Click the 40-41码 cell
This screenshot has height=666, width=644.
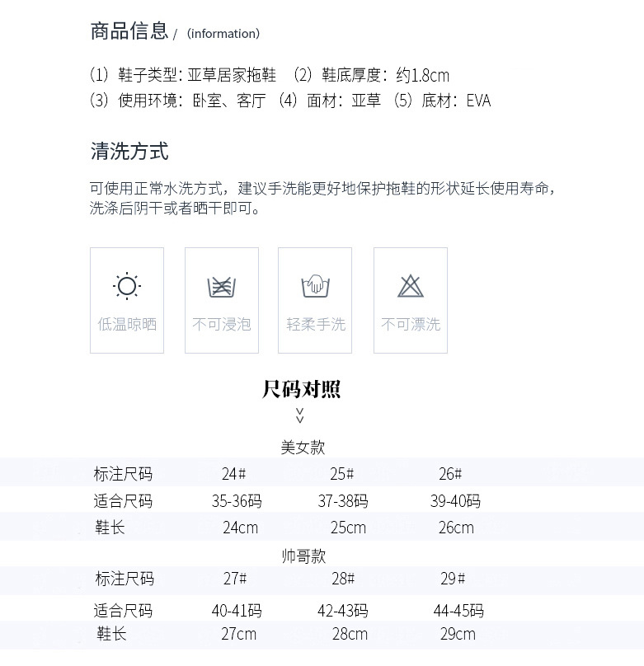[237, 612]
